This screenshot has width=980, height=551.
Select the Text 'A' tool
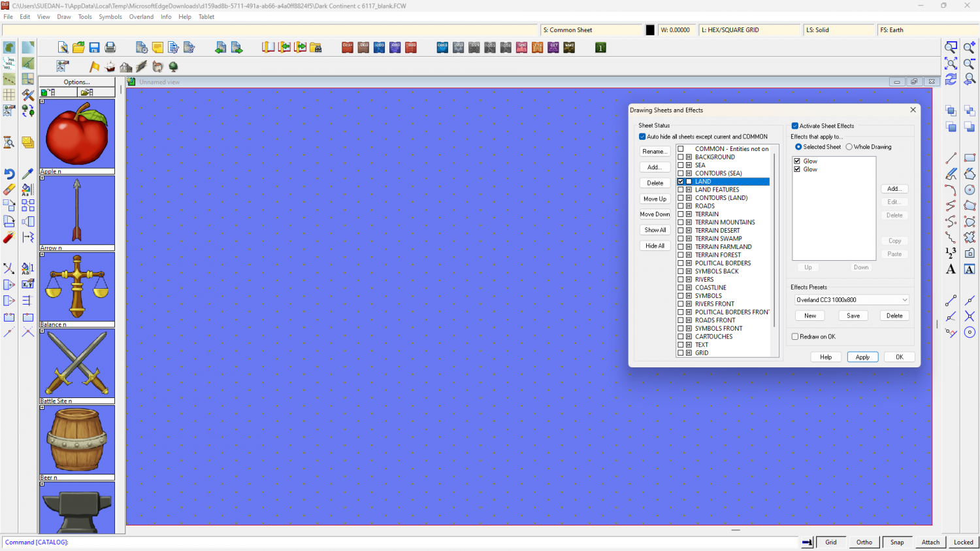tap(951, 269)
